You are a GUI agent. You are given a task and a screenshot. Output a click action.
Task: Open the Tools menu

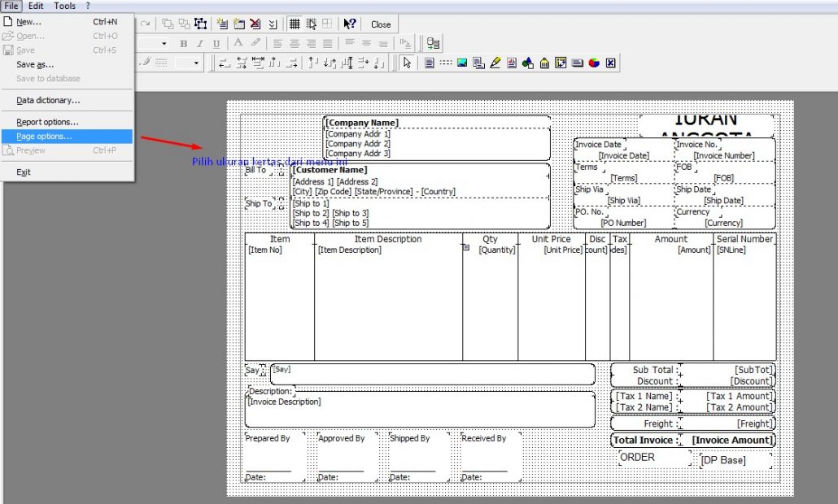[64, 6]
